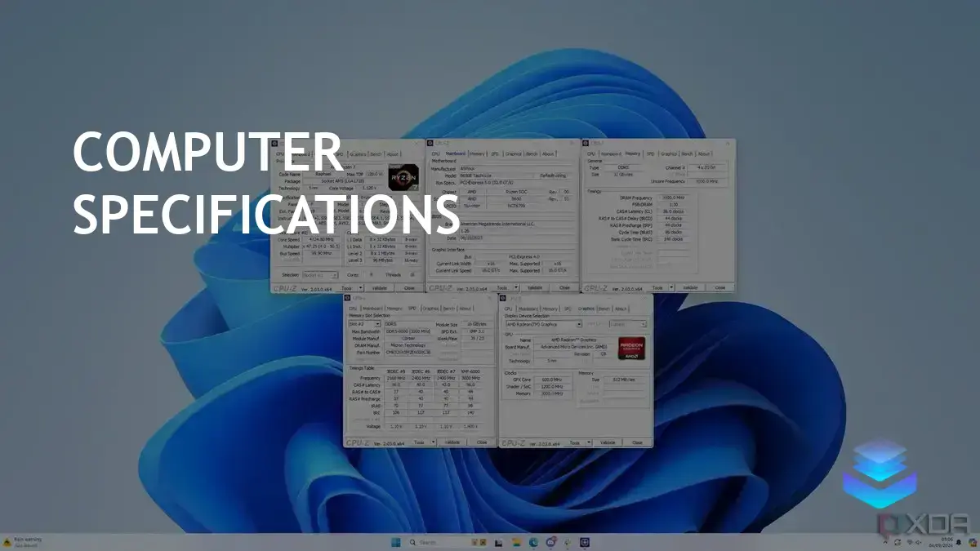This screenshot has height=551, width=980.
Task: Click the Shader / SoC 1200.0 MHz value
Action: [552, 386]
